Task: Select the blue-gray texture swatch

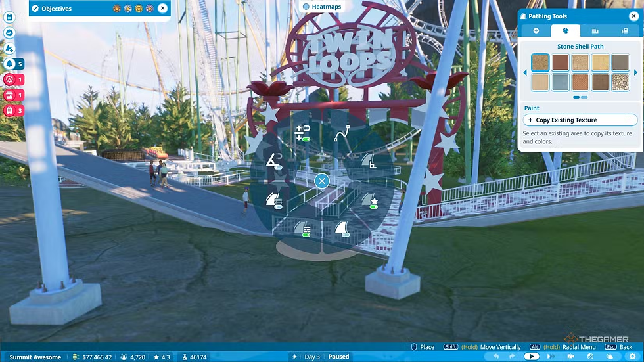Action: point(560,83)
